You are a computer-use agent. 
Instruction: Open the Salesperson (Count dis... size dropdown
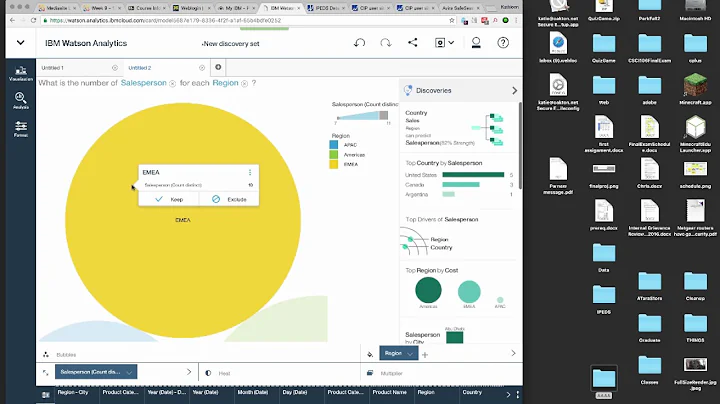coord(96,372)
